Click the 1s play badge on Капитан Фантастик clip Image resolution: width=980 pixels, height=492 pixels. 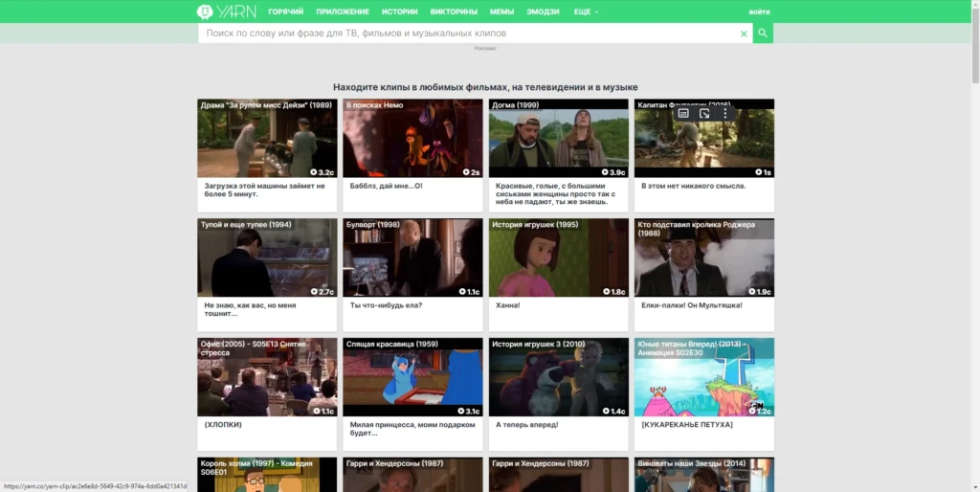point(764,172)
